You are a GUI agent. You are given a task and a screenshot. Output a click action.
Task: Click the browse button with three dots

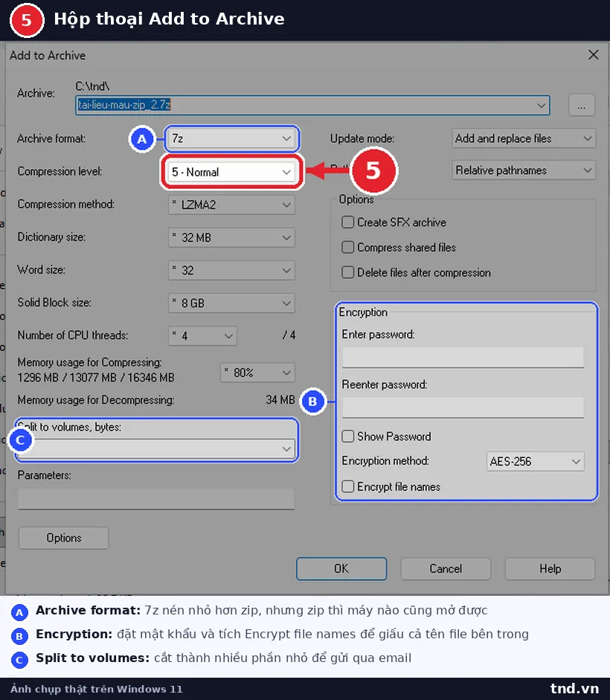pyautogui.click(x=582, y=106)
